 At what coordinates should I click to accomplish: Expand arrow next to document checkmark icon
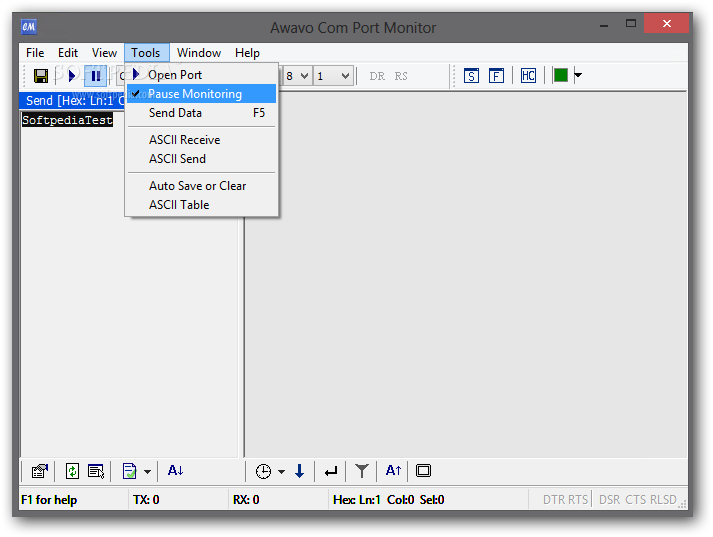[x=147, y=472]
